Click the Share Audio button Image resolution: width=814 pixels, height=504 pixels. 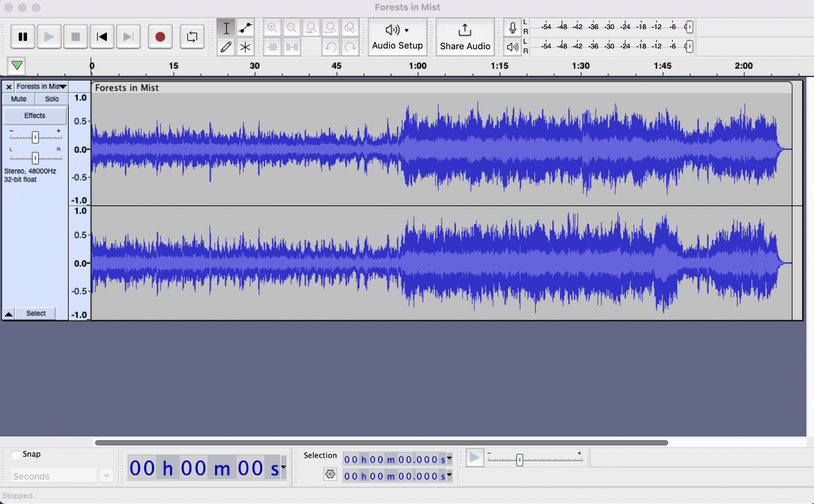click(x=464, y=37)
